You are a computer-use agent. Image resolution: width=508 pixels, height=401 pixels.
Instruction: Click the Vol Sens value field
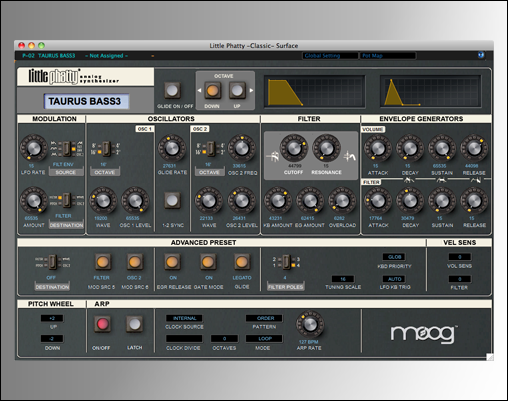click(460, 257)
